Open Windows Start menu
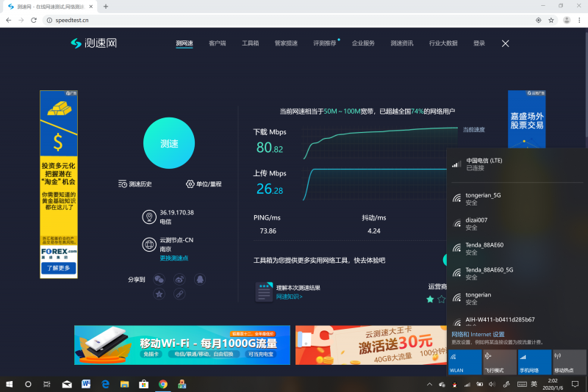The height and width of the screenshot is (392, 588). tap(10, 384)
